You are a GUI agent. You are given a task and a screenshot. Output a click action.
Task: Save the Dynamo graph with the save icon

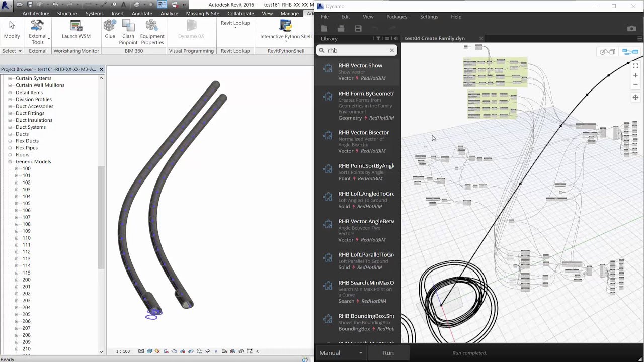358,29
